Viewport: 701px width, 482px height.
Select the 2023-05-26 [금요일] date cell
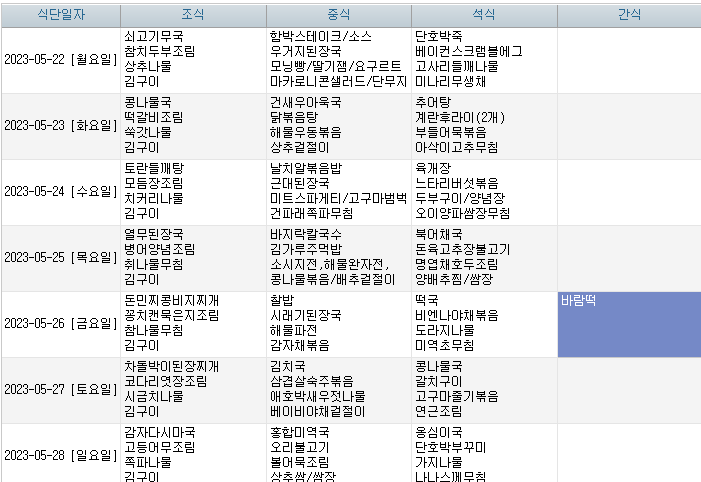click(x=60, y=323)
